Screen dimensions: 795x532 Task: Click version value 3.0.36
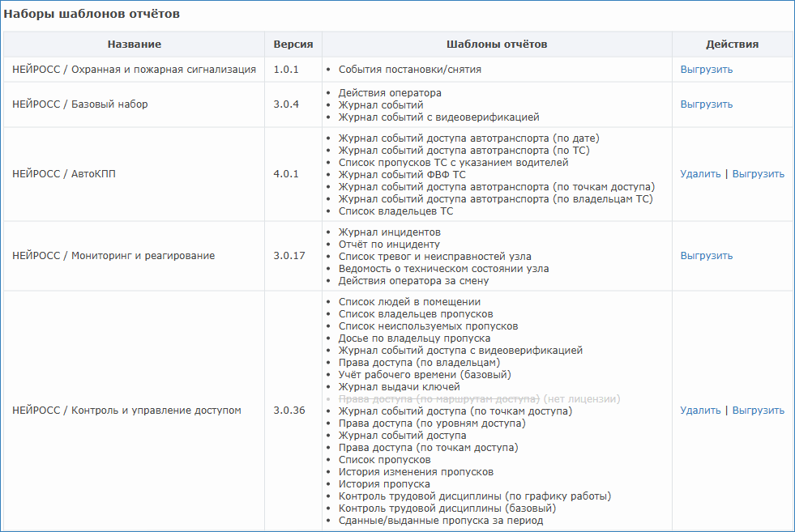click(x=289, y=411)
